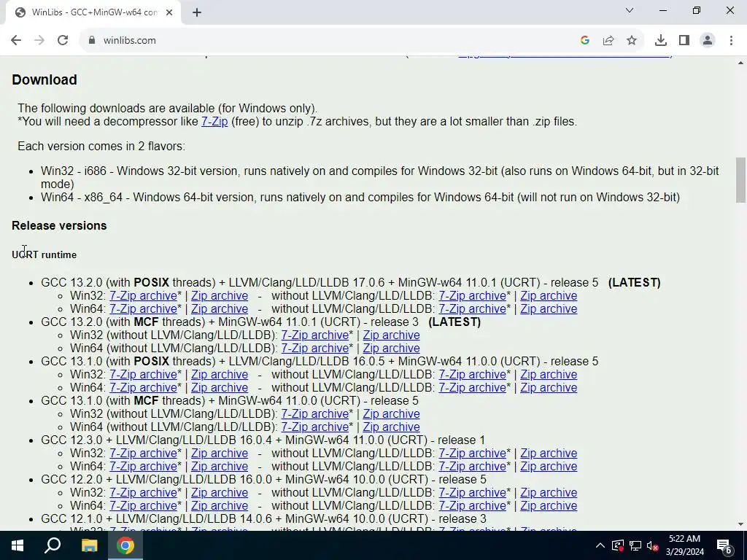The image size is (747, 560).
Task: Click the scrollbar down arrow
Action: tap(741, 525)
